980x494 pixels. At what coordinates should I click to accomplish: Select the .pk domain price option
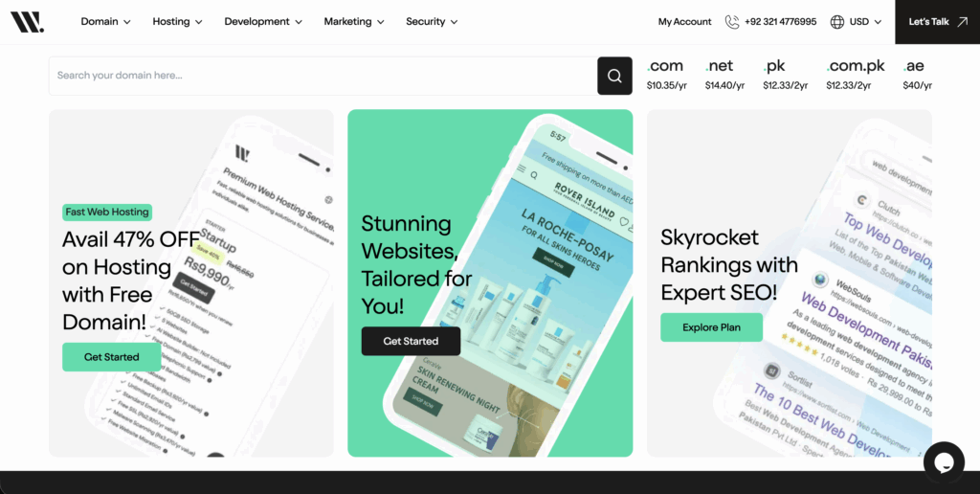[785, 75]
